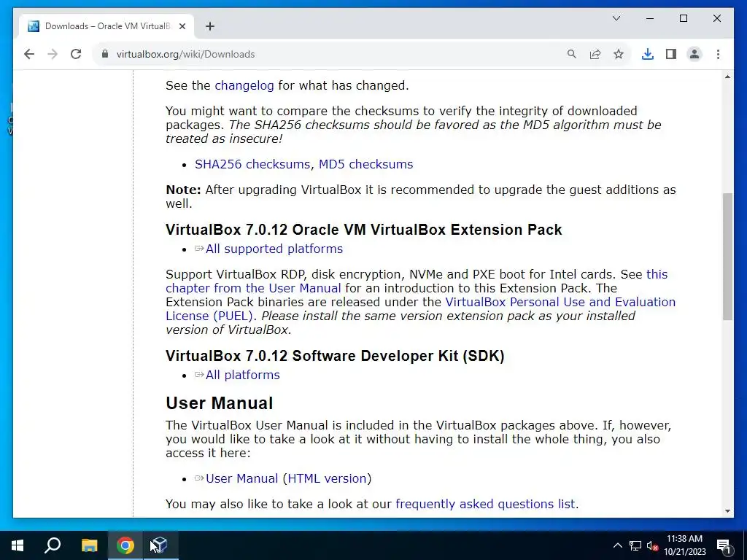Click the 'User Manual' heading
Screen dimensions: 747x560
coord(219,403)
